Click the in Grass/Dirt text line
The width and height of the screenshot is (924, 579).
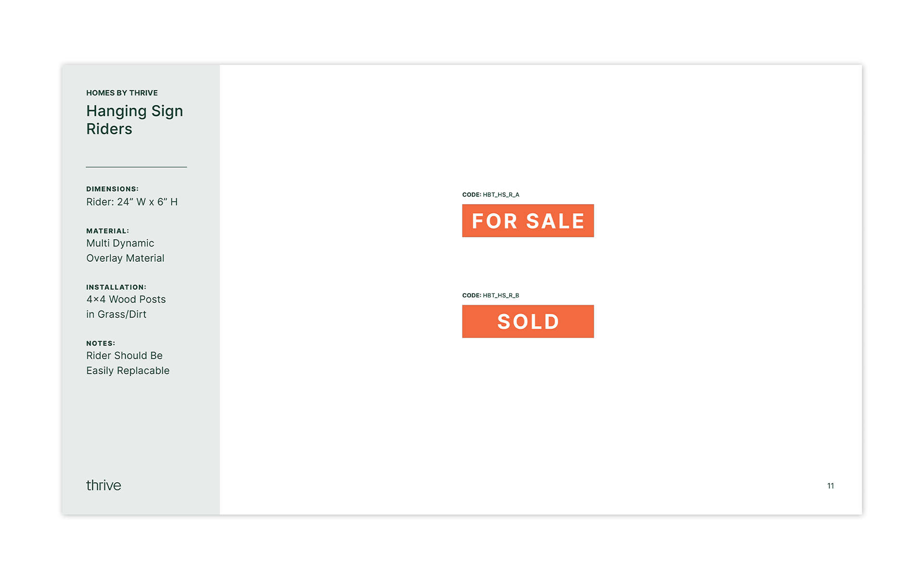(x=116, y=314)
